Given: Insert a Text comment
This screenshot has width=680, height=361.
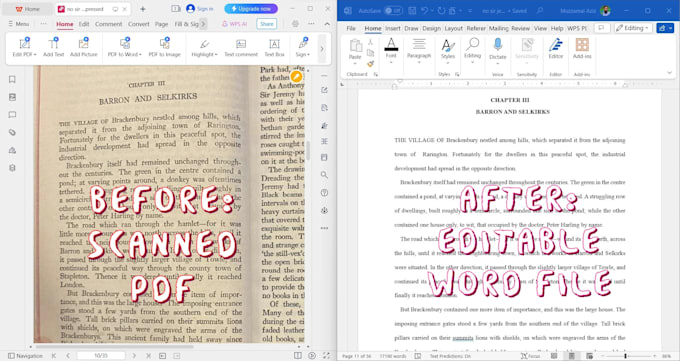Looking at the screenshot, I should click(241, 47).
